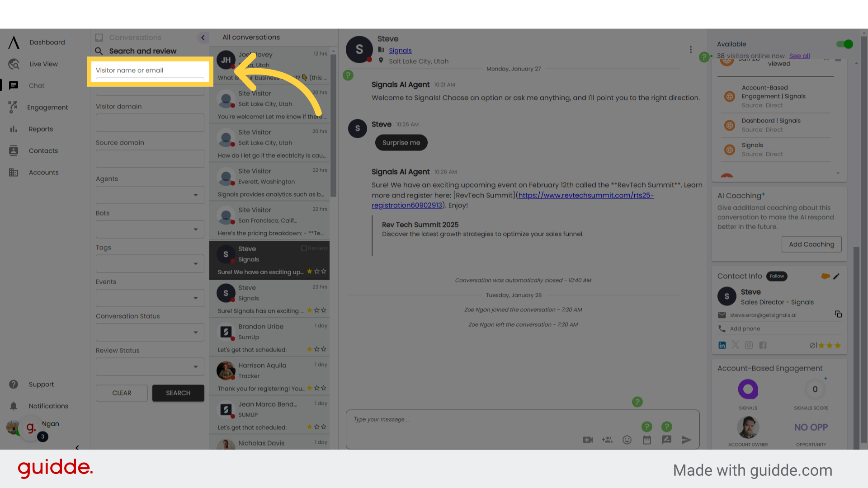Screen dimensions: 868x488
Task: Click the Search and review magnifier icon
Action: [99, 51]
